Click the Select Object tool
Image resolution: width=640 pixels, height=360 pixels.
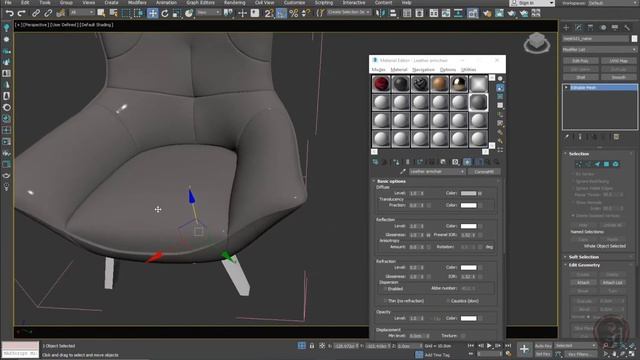point(101,13)
